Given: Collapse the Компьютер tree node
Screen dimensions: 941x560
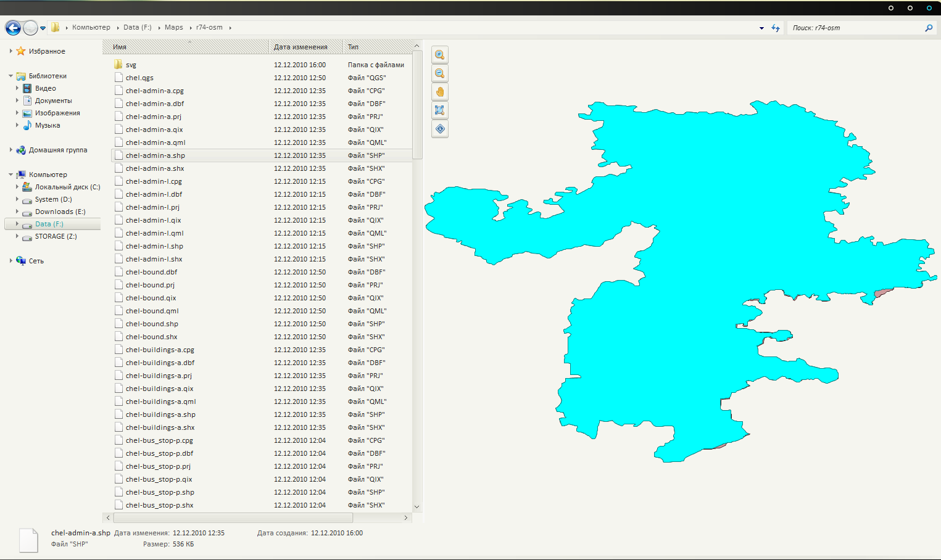Looking at the screenshot, I should (10, 175).
